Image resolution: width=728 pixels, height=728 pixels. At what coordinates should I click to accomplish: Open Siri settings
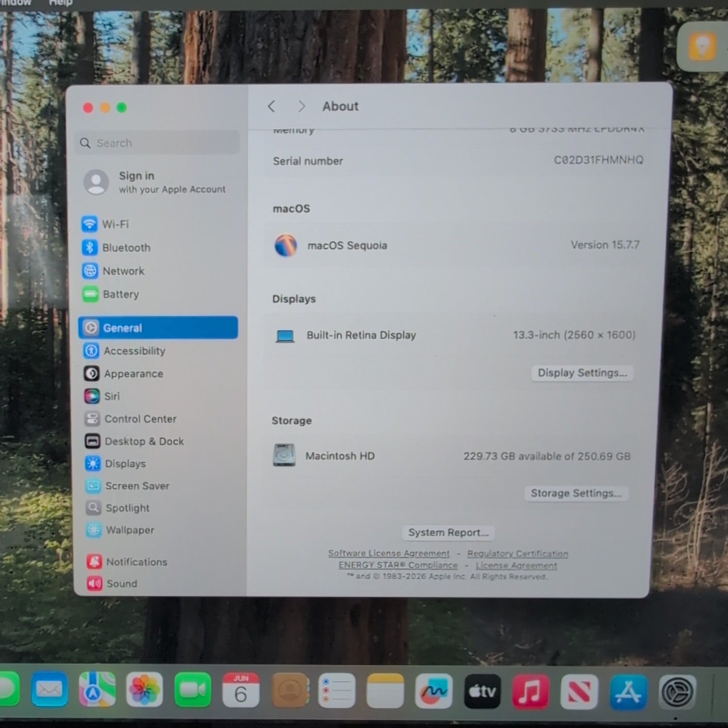[x=102, y=396]
